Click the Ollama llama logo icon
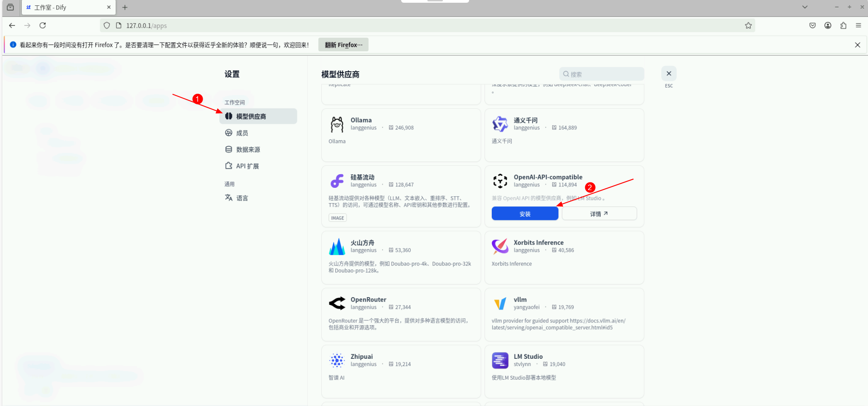Viewport: 868px width, 406px height. (337, 124)
